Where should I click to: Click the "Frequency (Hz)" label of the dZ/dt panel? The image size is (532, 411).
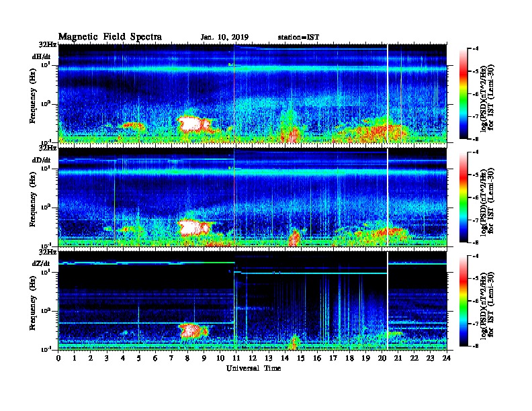(32, 303)
